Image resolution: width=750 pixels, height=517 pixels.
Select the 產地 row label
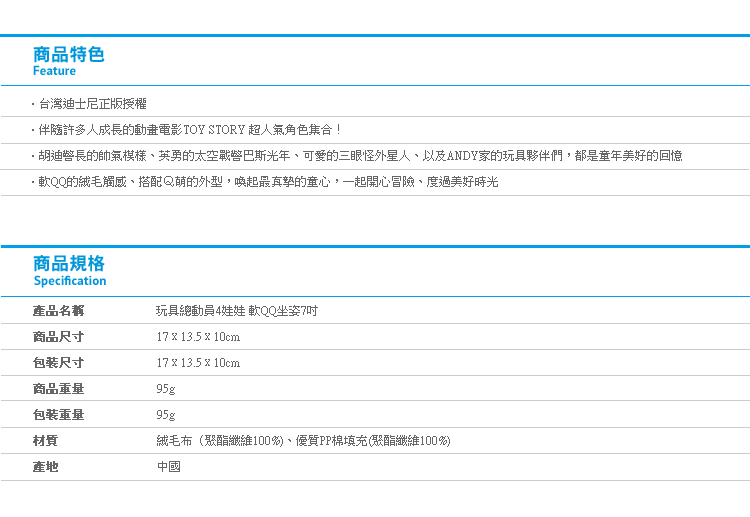click(x=45, y=466)
